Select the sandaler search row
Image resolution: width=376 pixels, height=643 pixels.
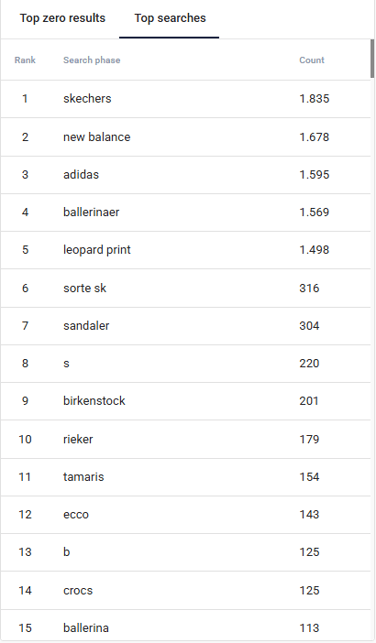185,326
